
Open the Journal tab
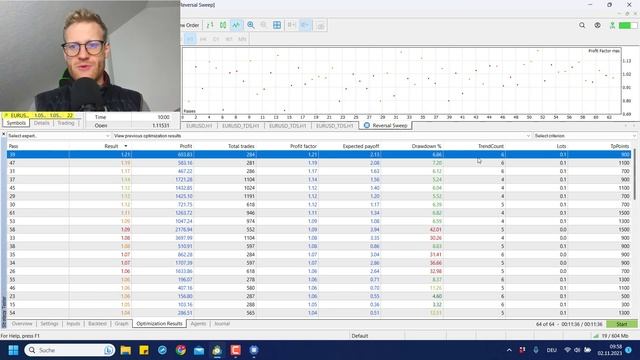pyautogui.click(x=222, y=324)
